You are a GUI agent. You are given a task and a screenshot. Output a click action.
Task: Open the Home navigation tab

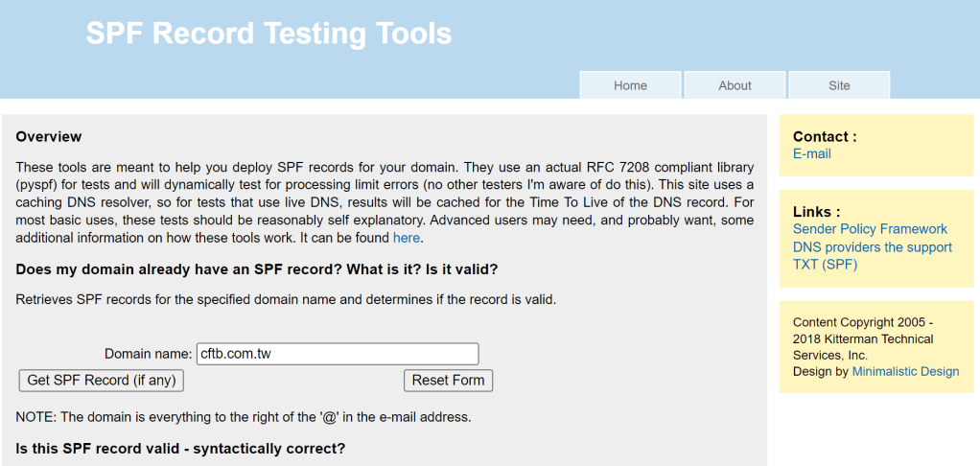click(630, 85)
